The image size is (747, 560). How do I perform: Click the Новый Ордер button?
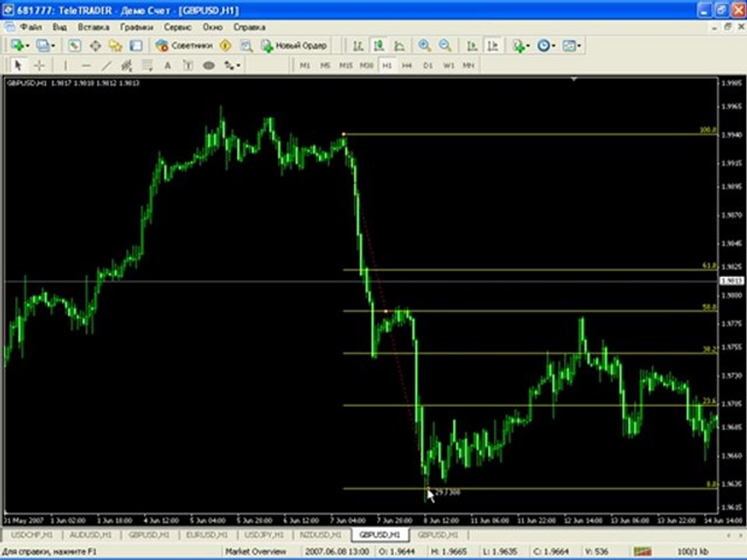294,46
